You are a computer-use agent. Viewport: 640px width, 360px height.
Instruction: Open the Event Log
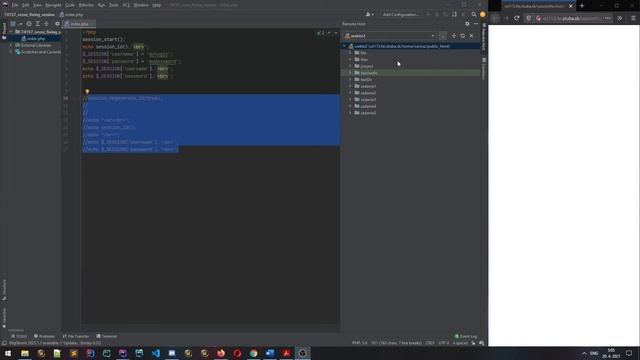(466, 336)
